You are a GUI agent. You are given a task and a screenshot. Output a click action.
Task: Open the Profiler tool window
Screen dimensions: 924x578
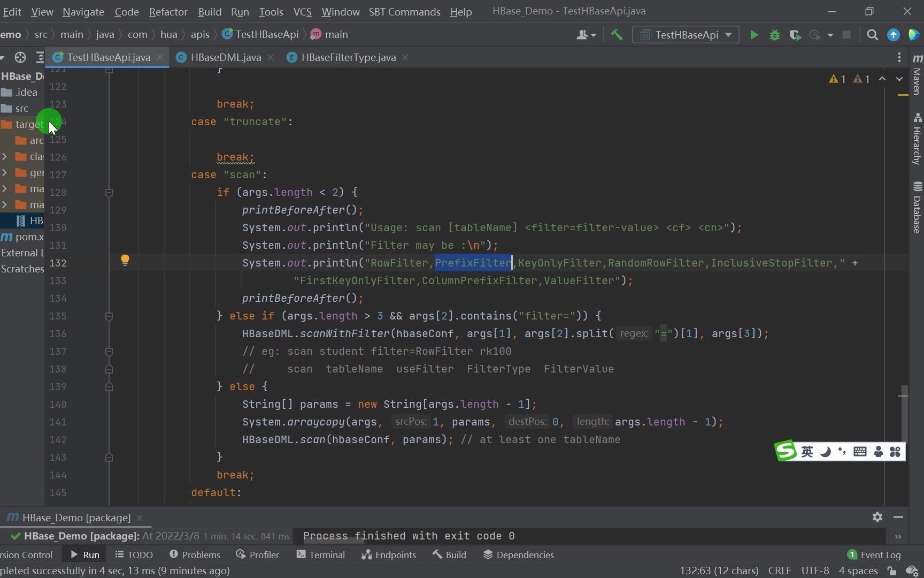pyautogui.click(x=257, y=554)
